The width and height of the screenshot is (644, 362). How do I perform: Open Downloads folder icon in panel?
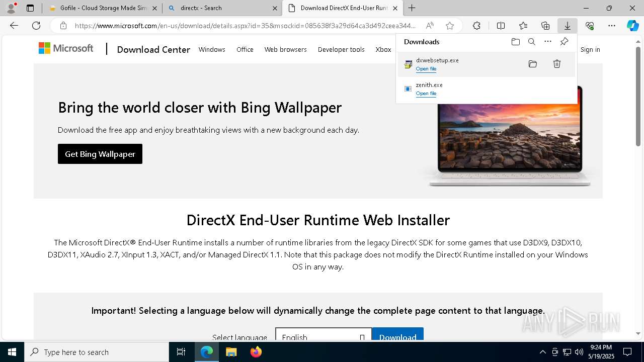tap(515, 42)
